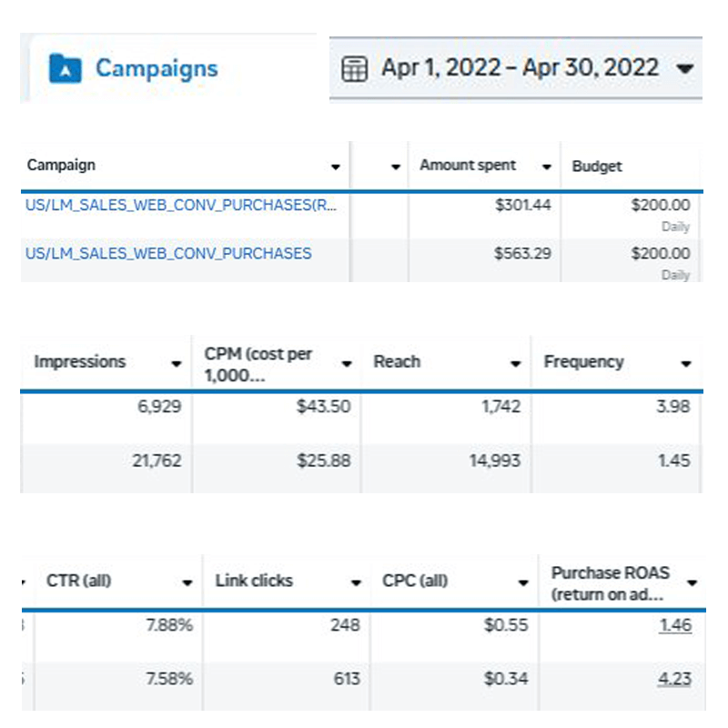Viewport: 728px width, 728px height.
Task: Click the Campaigns folder icon
Action: point(65,68)
